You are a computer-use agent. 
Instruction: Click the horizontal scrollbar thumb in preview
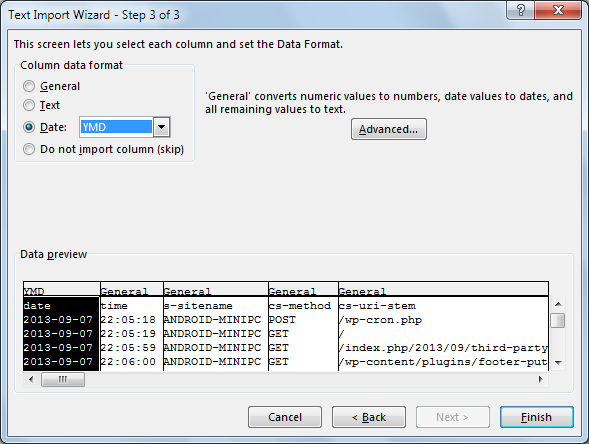tap(63, 379)
